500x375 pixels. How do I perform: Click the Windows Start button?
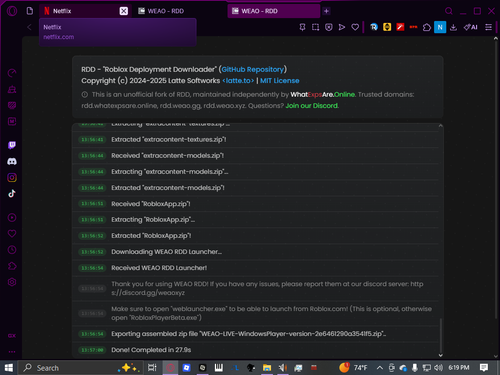tap(9, 368)
